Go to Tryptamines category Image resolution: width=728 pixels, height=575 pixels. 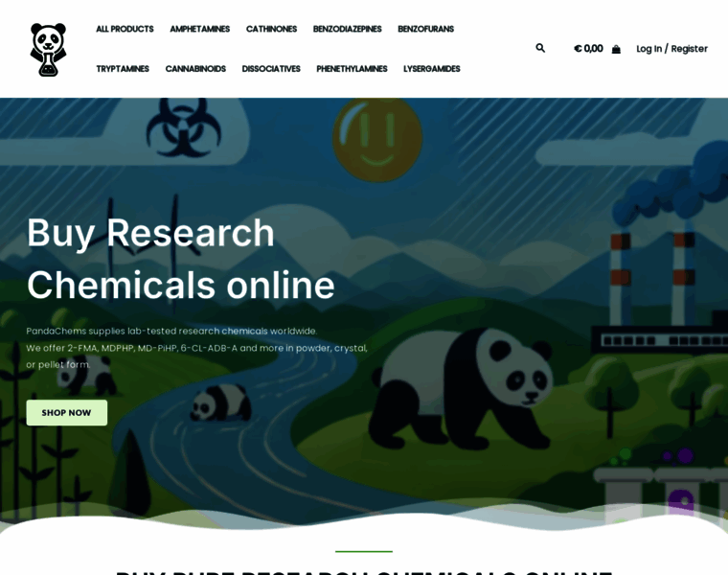[x=123, y=69]
